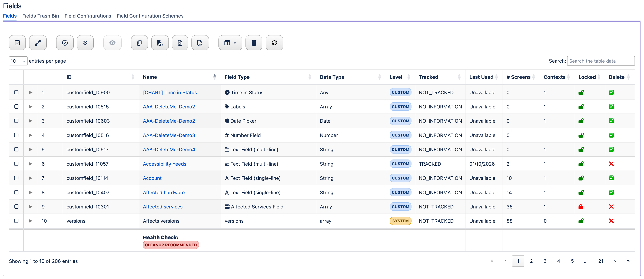The width and height of the screenshot is (644, 279).
Task: Click the select all rows toolbar button
Action: pyautogui.click(x=17, y=43)
